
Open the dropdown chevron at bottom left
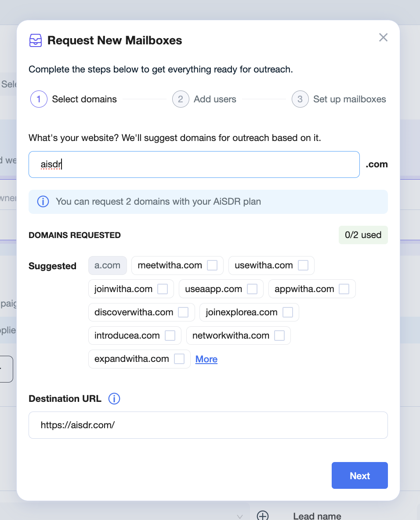coord(240,516)
